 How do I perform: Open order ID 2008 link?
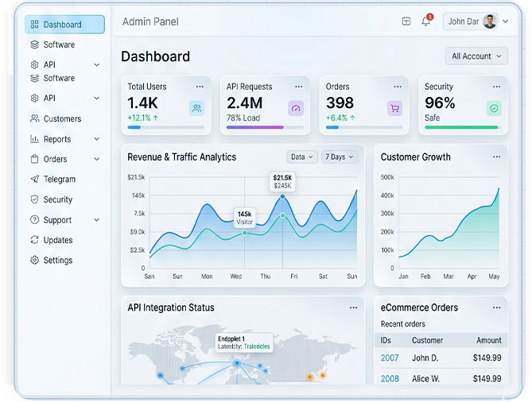[390, 379]
